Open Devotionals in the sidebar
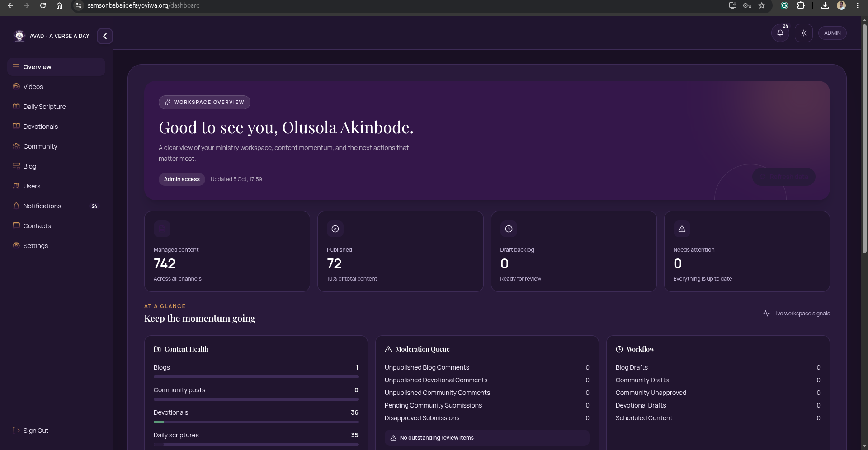The height and width of the screenshot is (450, 868). point(56,127)
